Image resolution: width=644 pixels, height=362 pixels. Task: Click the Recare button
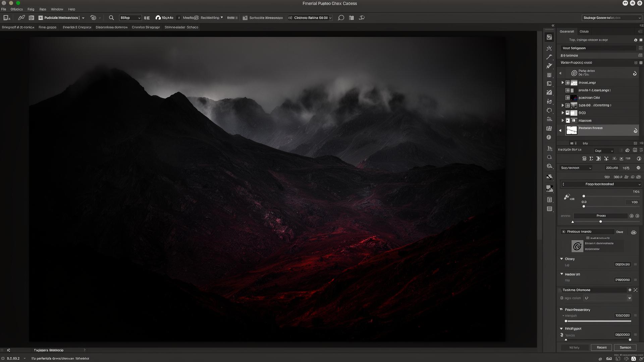(x=601, y=348)
